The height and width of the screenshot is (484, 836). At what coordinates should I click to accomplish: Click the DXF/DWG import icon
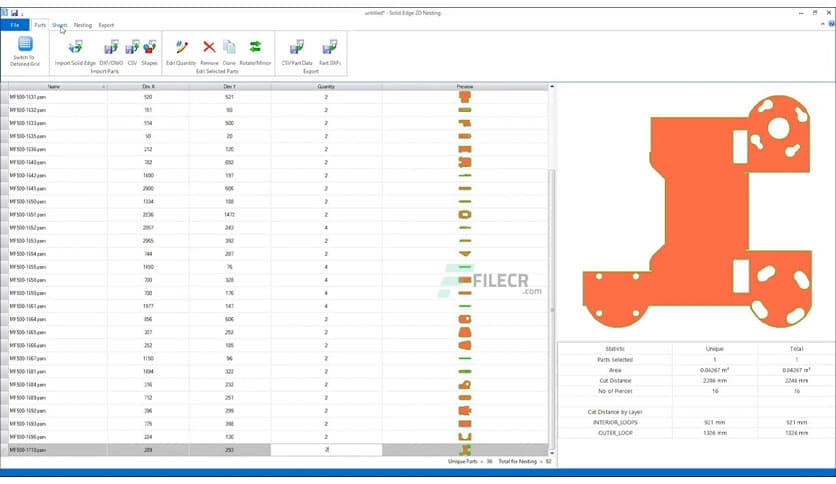point(111,47)
